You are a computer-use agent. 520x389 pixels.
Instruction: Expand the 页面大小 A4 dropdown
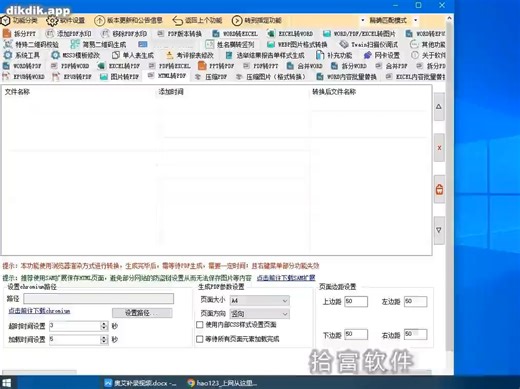point(260,301)
